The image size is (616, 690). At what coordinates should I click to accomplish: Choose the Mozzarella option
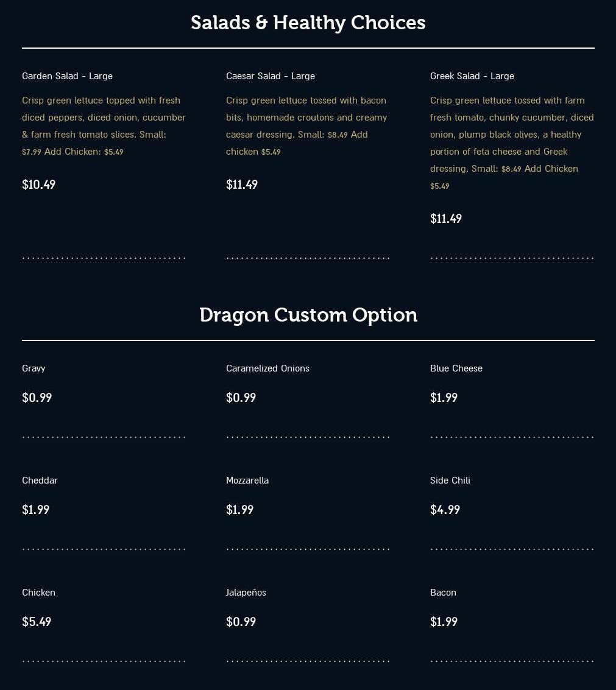click(x=247, y=481)
